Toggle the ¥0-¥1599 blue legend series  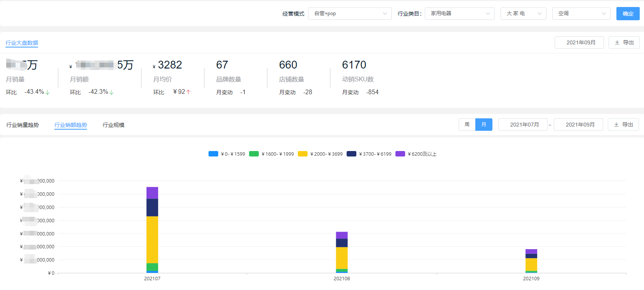click(227, 154)
